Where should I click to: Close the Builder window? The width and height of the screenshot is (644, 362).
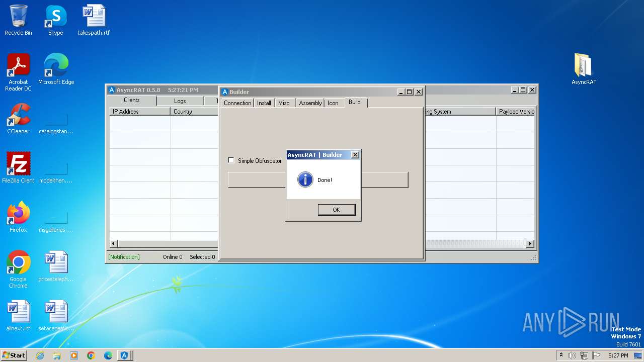coord(418,92)
